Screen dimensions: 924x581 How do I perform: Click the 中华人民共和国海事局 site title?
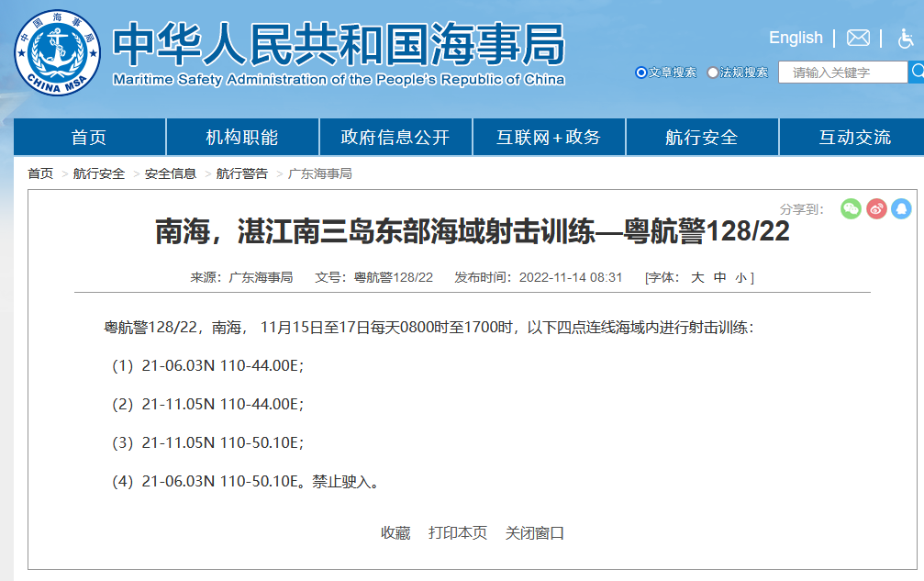tap(339, 44)
